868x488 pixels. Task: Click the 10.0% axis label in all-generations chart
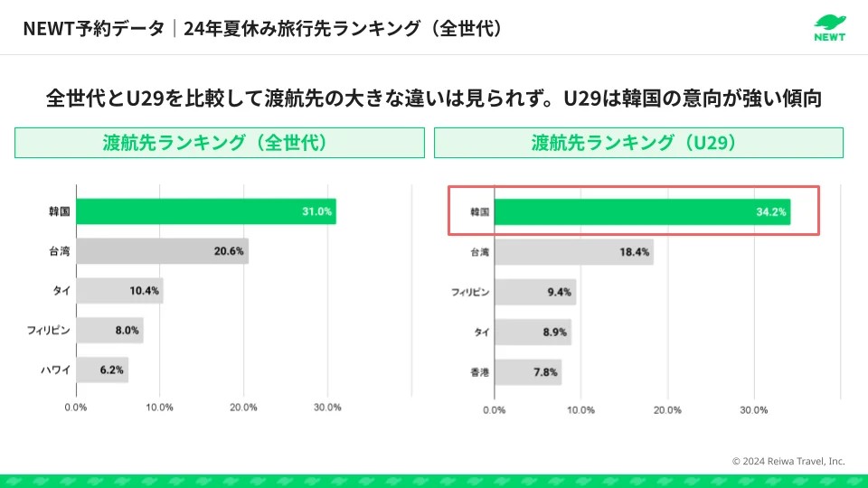(160, 407)
